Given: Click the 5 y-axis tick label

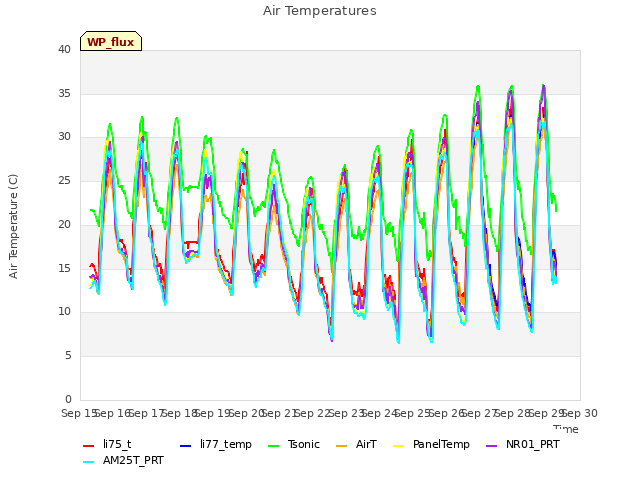Looking at the screenshot, I should point(68,356).
